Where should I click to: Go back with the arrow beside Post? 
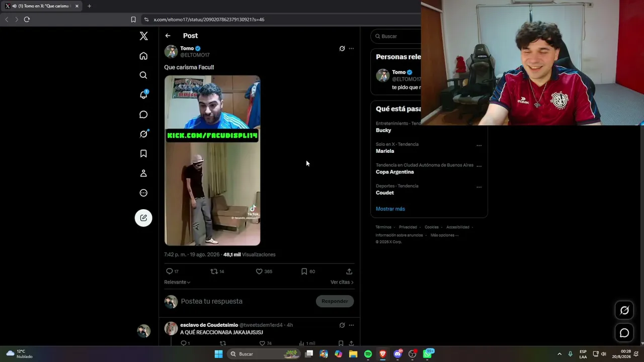pyautogui.click(x=168, y=36)
